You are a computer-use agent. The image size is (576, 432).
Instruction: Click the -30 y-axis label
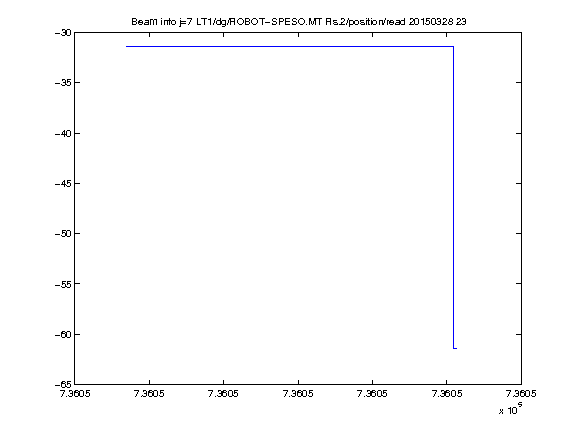(x=63, y=33)
